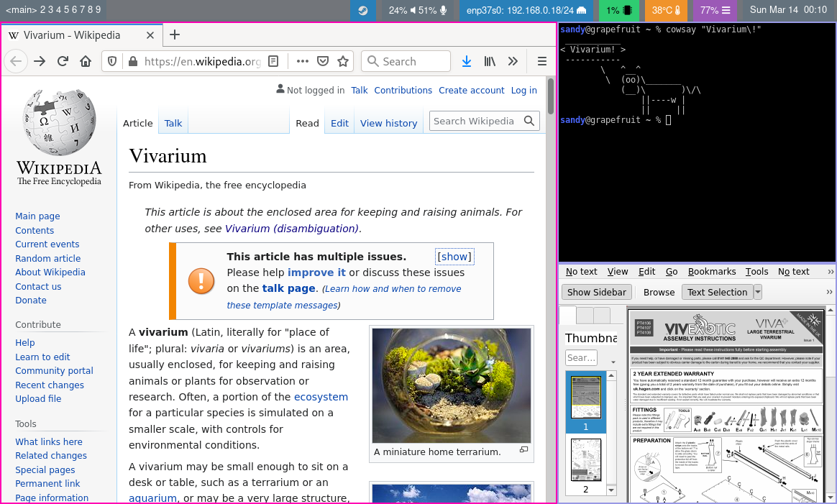Switch PDF viewer to Browse mode
This screenshot has height=504, width=837.
click(659, 292)
